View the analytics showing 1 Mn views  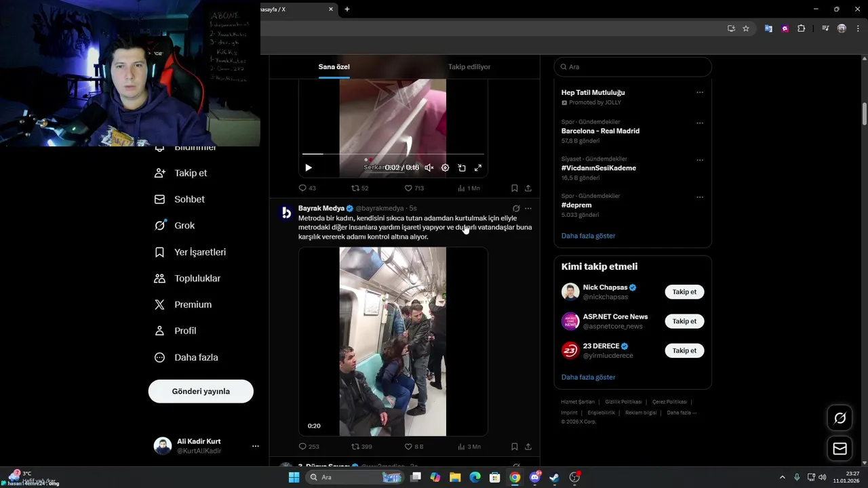click(x=469, y=188)
